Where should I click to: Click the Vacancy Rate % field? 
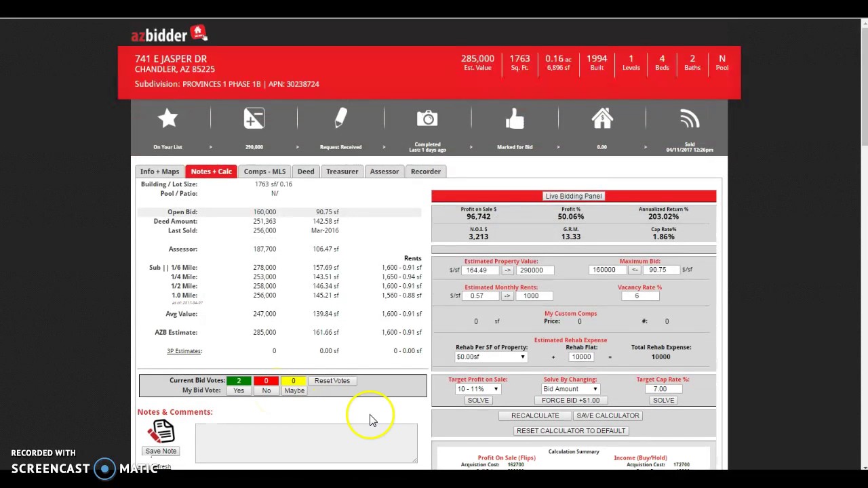[x=639, y=296]
